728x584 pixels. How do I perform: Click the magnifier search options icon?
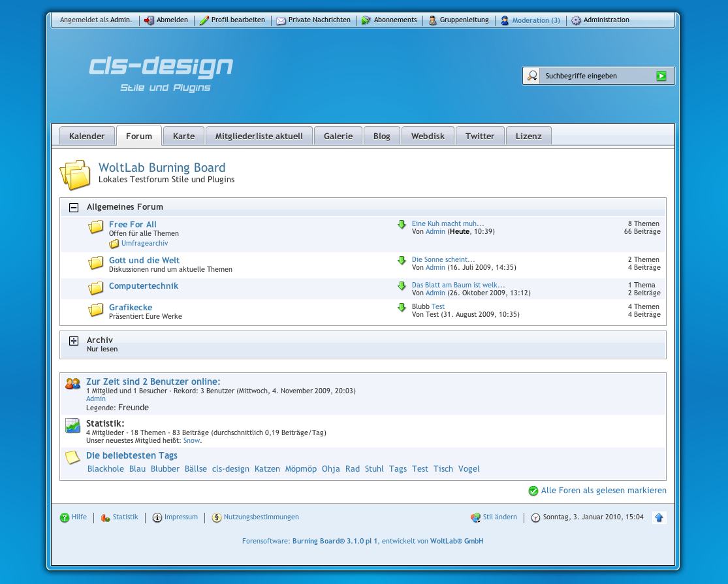533,76
